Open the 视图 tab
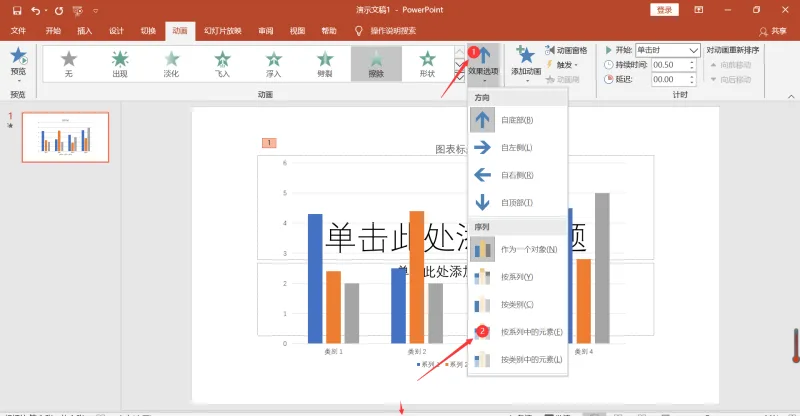 pyautogui.click(x=297, y=31)
